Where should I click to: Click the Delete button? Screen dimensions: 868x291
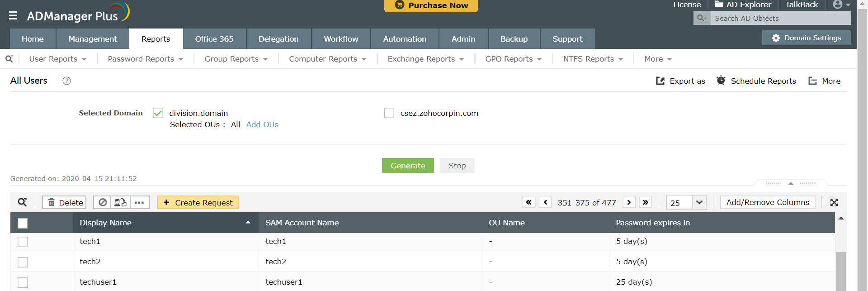coord(64,202)
